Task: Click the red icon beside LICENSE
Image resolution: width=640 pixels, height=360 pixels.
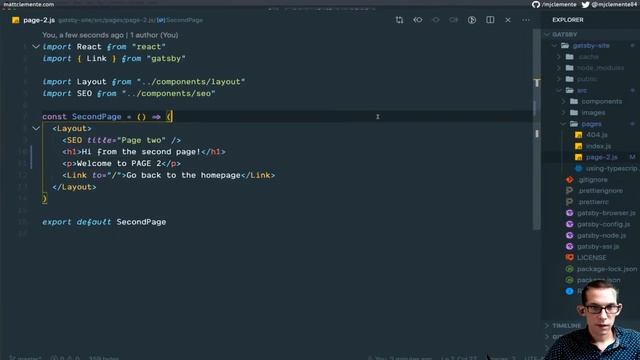Action: [570, 258]
